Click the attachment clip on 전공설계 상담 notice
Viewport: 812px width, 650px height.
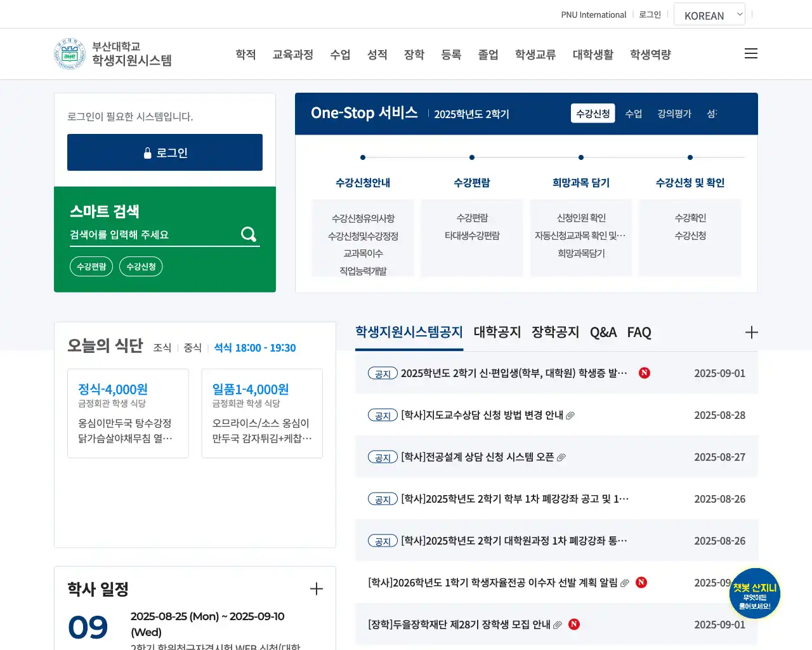point(561,457)
